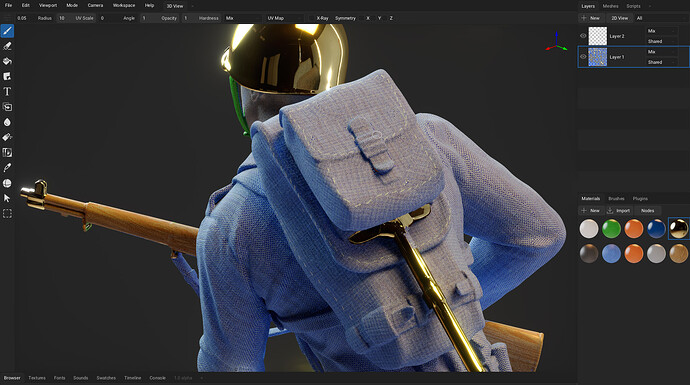The image size is (690, 385).
Task: Pick the orange material beside the green one
Action: click(x=634, y=229)
